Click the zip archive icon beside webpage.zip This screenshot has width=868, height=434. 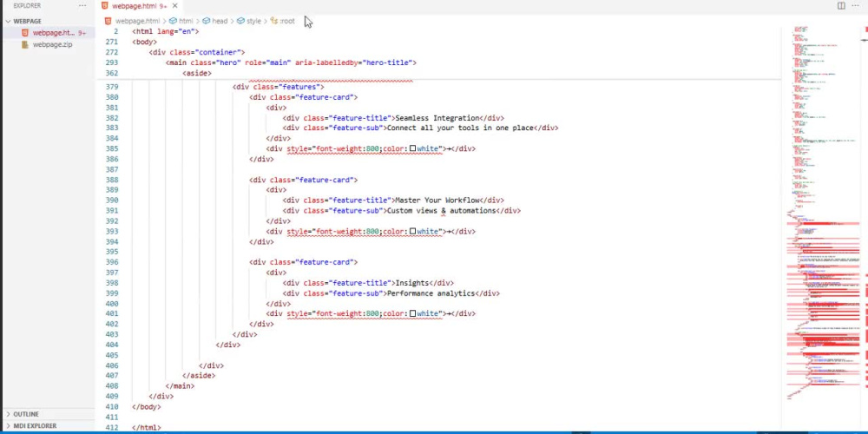(x=24, y=44)
